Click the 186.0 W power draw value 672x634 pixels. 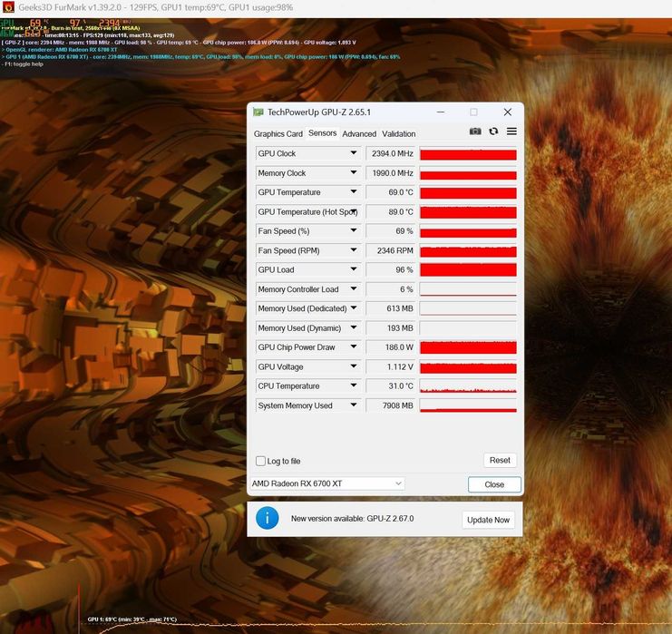point(391,347)
